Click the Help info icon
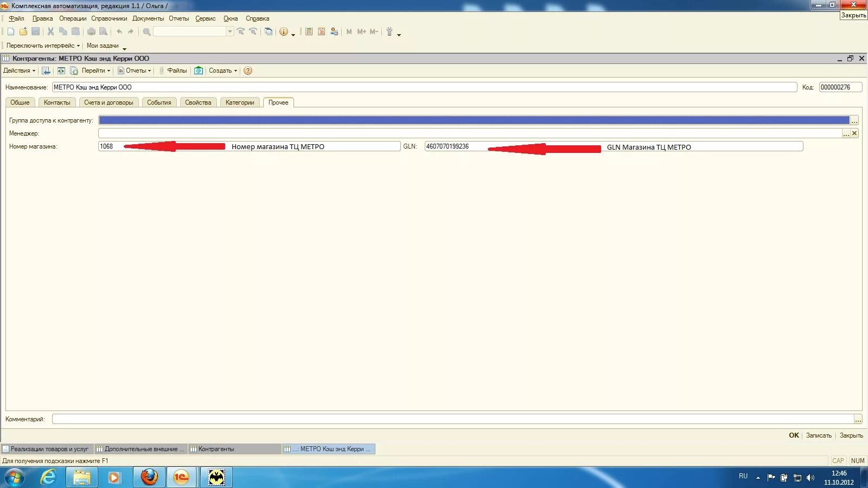Image resolution: width=868 pixels, height=488 pixels. click(x=284, y=31)
